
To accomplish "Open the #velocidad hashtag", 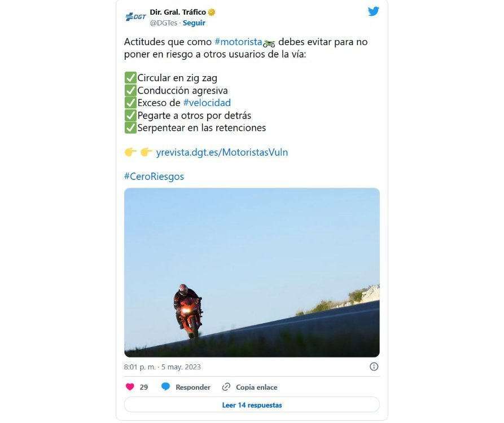I will click(x=207, y=103).
